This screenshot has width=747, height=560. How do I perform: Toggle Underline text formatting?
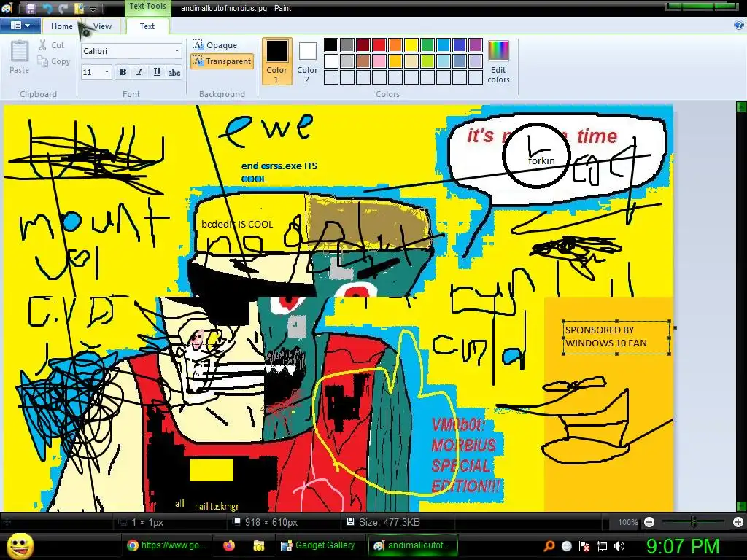point(157,72)
